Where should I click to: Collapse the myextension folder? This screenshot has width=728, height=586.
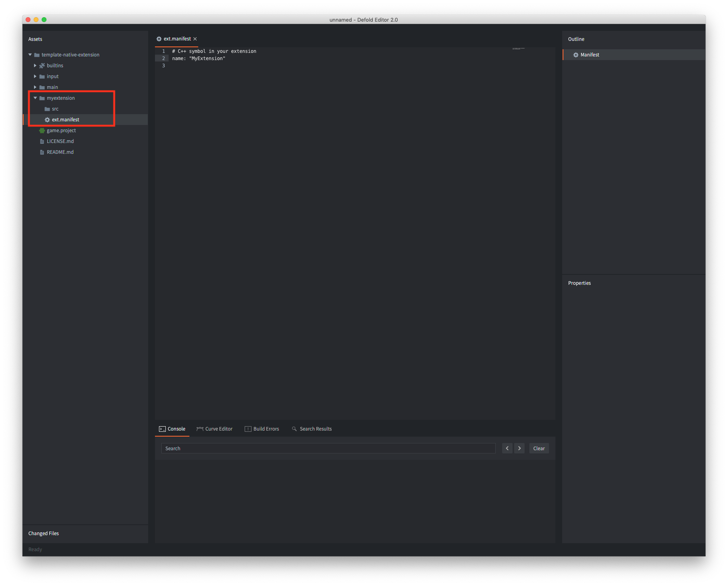35,98
